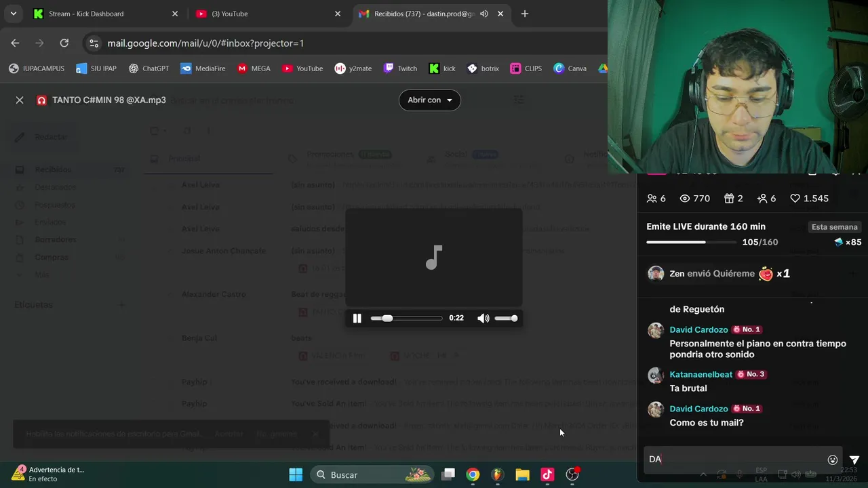Image resolution: width=868 pixels, height=488 pixels.
Task: Go back in browser history
Action: (15, 43)
